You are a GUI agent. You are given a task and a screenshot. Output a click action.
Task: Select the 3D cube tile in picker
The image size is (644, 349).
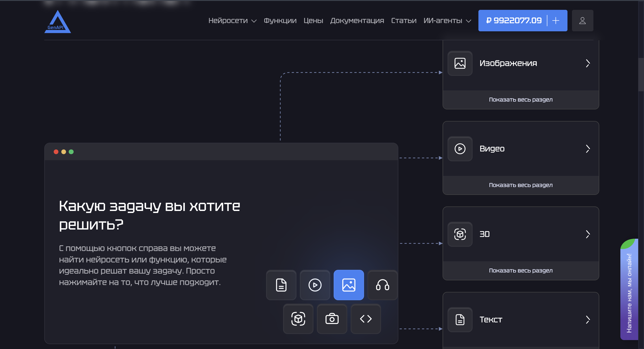pyautogui.click(x=298, y=319)
